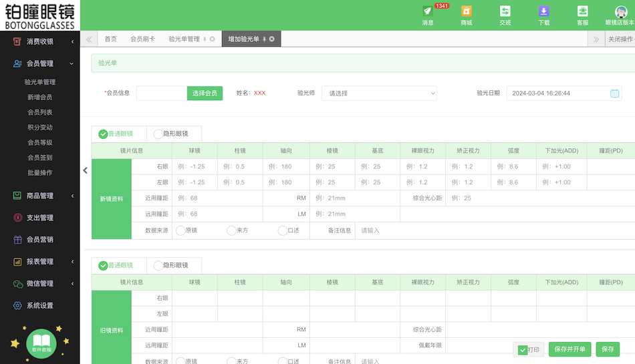Open the 商城 store icon
The width and height of the screenshot is (635, 364).
coord(466,11)
